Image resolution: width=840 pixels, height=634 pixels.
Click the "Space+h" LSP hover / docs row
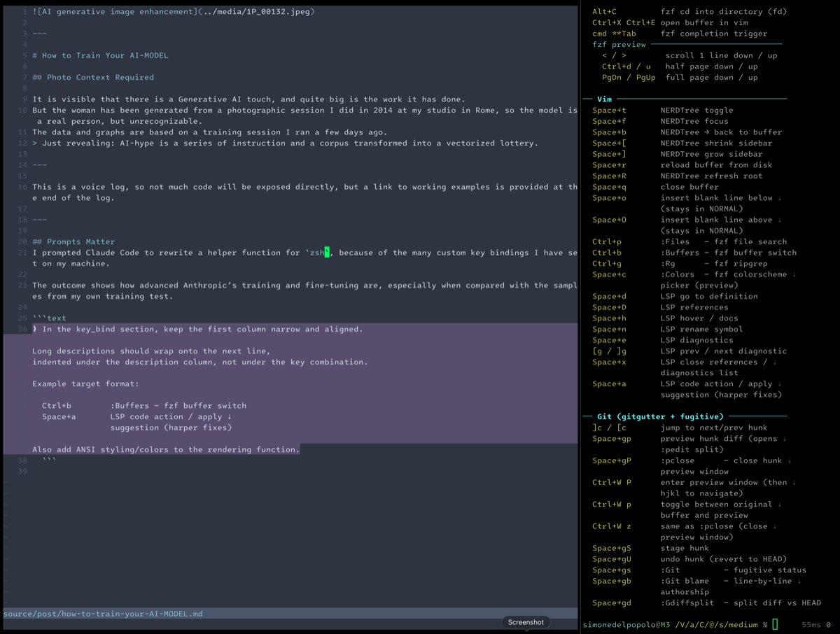pyautogui.click(x=665, y=318)
